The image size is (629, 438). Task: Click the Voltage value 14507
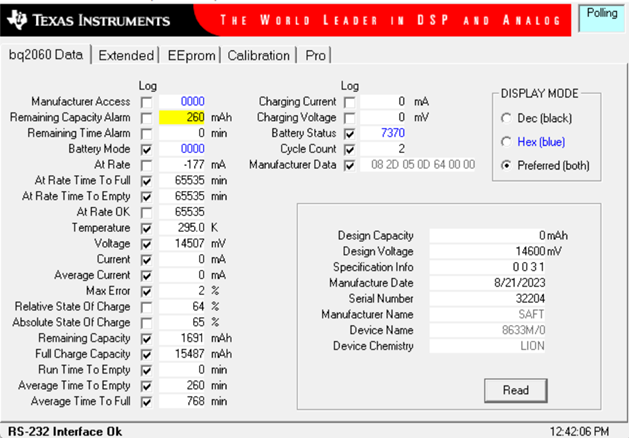(x=182, y=243)
